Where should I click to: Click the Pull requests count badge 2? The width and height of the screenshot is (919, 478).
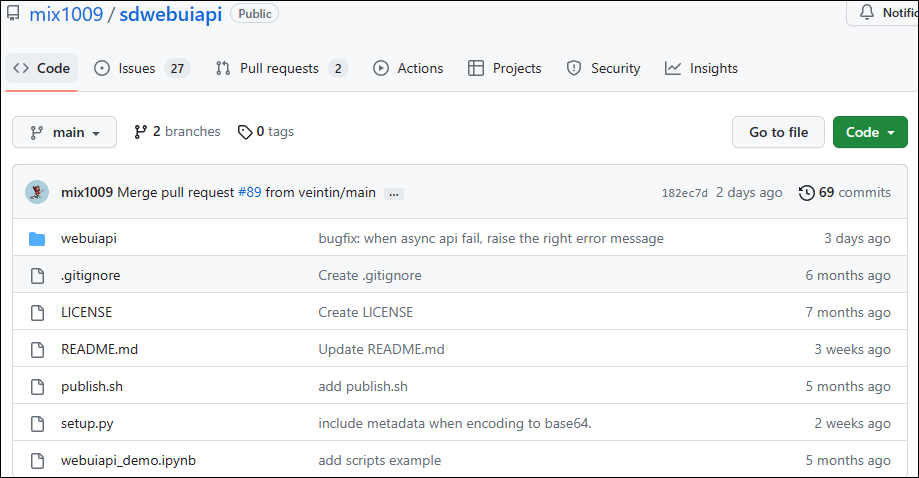(338, 69)
